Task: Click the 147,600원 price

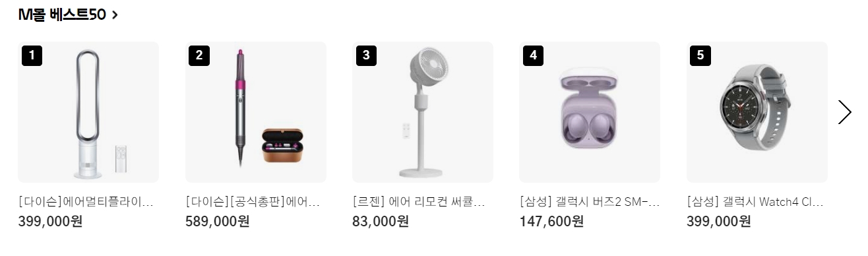Action: [x=551, y=221]
